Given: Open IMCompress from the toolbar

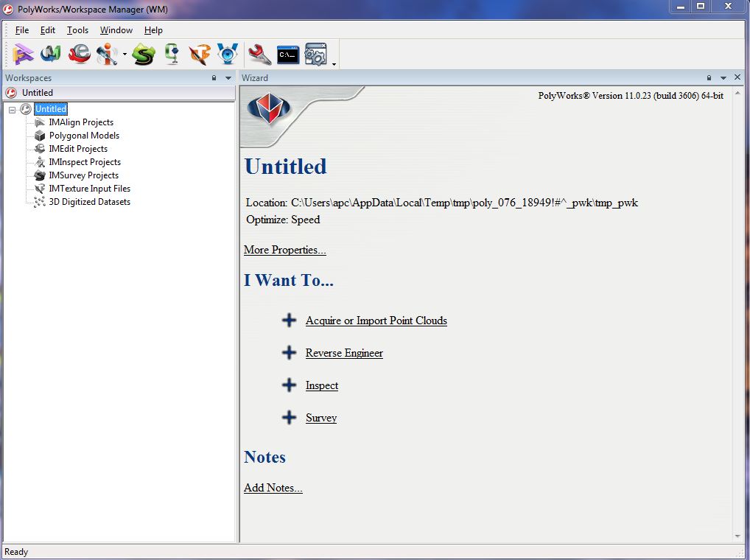Looking at the screenshot, I should pyautogui.click(x=172, y=54).
